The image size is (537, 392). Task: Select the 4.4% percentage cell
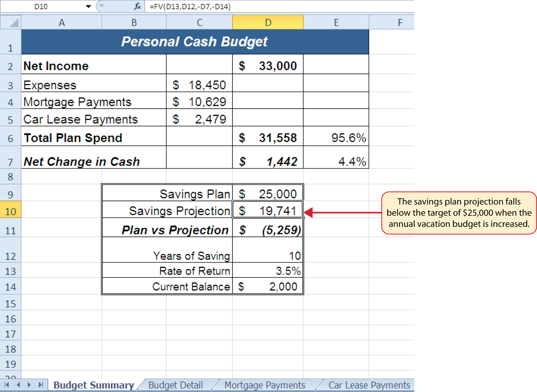[336, 157]
